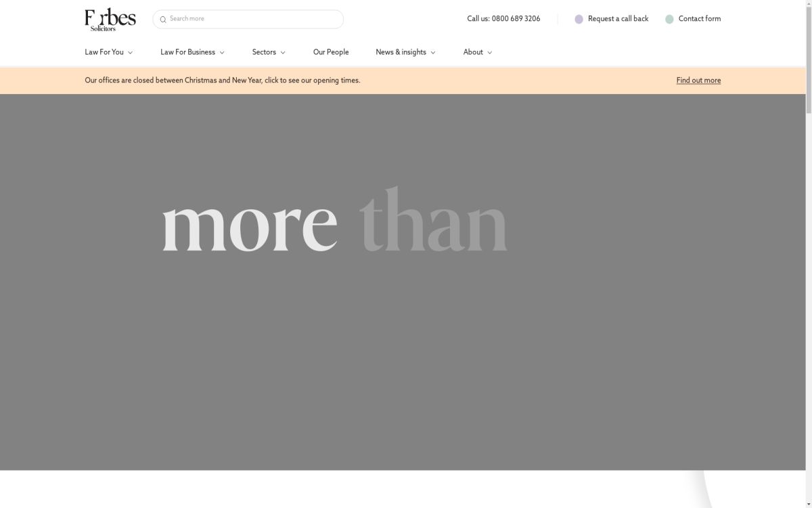Open the About navigation menu
The height and width of the screenshot is (508, 812).
click(x=477, y=51)
